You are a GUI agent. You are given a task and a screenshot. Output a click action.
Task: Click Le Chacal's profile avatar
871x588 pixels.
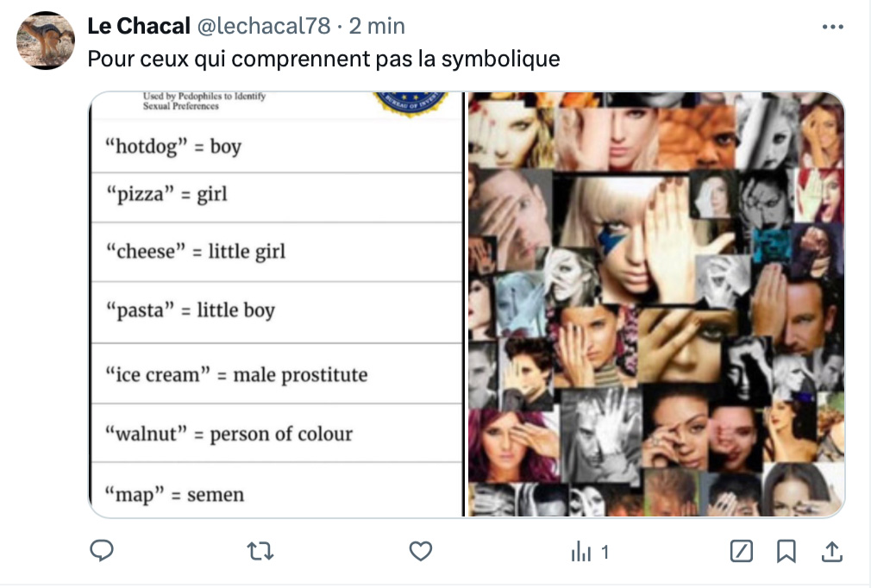[x=46, y=41]
